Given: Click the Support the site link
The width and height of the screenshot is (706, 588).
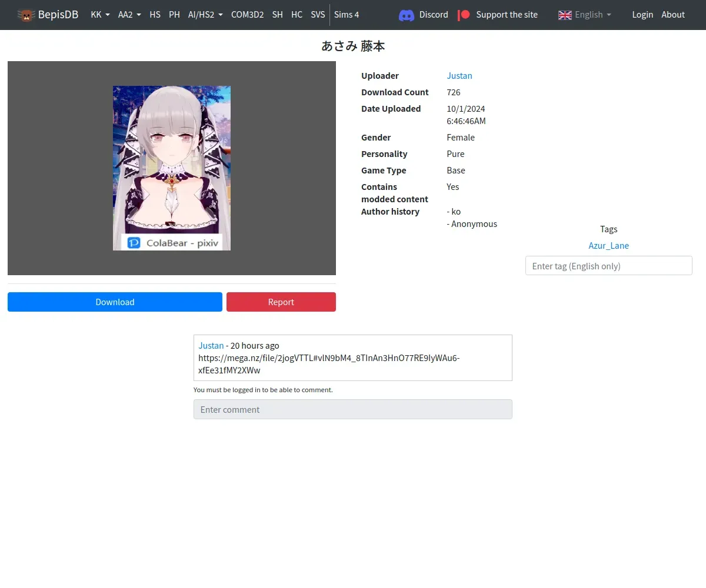Looking at the screenshot, I should 507,15.
